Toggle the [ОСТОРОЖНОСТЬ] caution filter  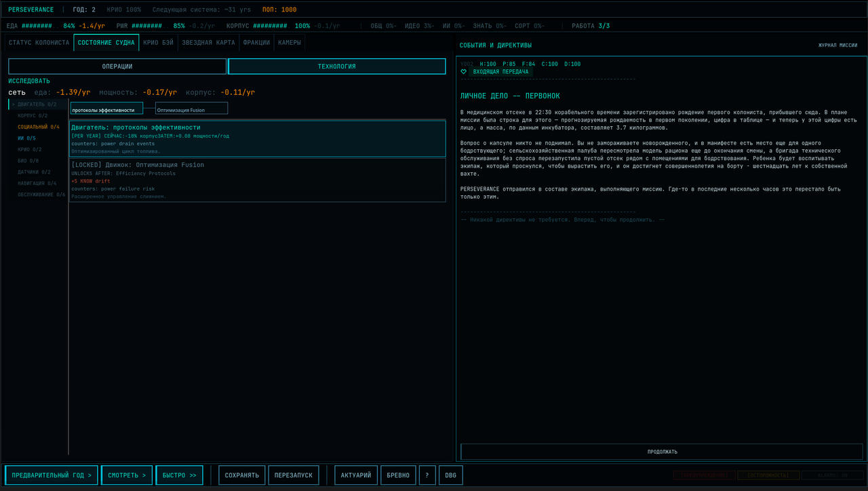[x=768, y=475]
